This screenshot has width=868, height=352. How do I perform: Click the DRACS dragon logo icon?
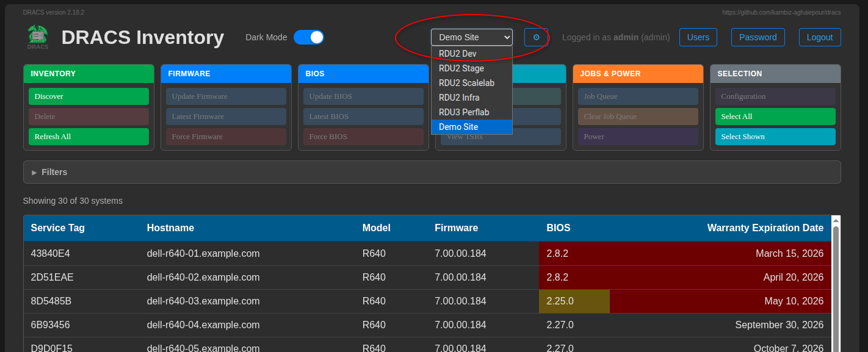pos(38,37)
